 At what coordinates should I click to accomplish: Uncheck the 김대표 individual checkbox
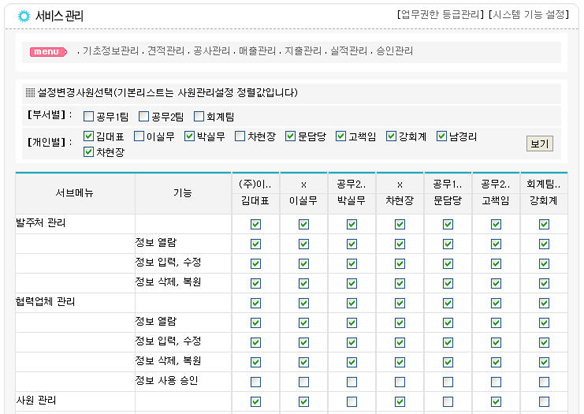coord(88,136)
